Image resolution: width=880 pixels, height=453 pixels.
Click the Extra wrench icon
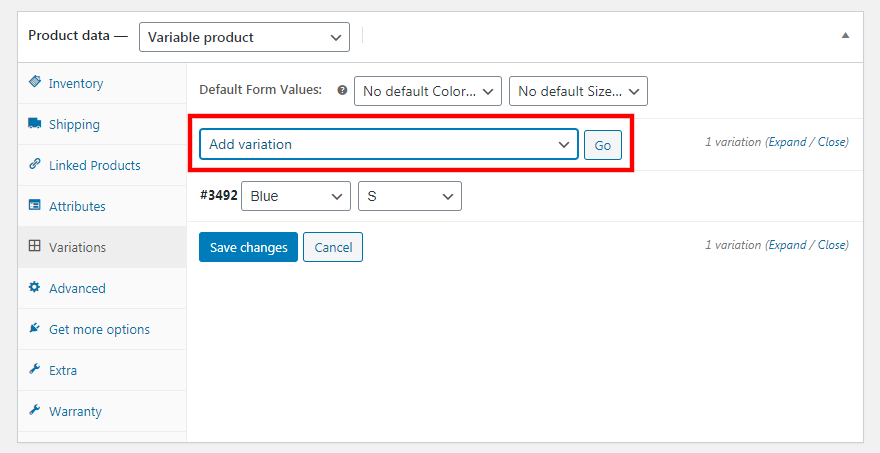pos(35,369)
